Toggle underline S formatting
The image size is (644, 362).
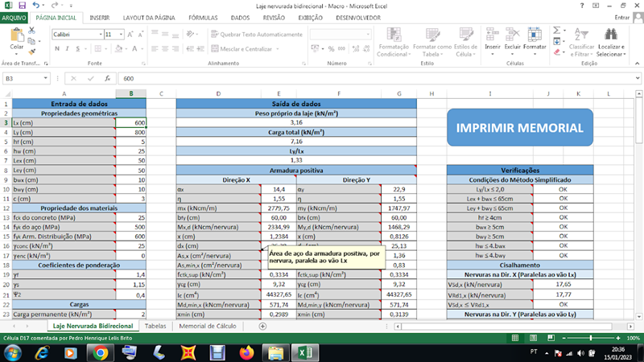click(x=77, y=48)
